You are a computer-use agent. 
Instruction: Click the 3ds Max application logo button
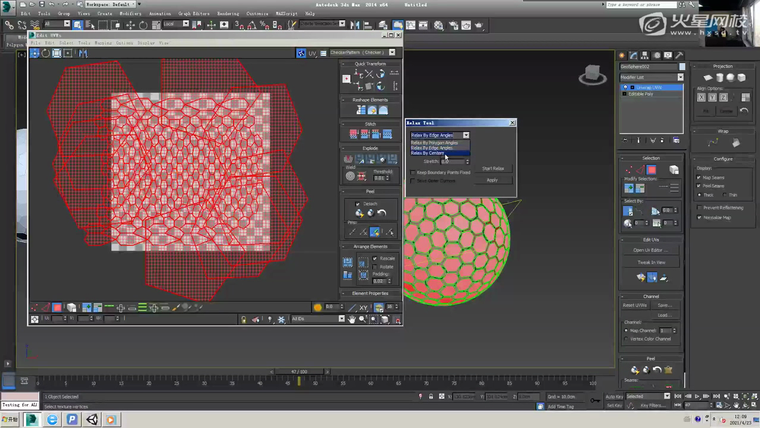(x=9, y=5)
